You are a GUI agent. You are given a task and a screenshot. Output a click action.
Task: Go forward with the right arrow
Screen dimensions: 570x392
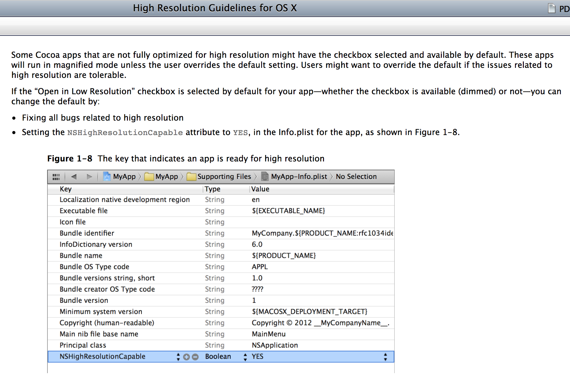pos(90,177)
